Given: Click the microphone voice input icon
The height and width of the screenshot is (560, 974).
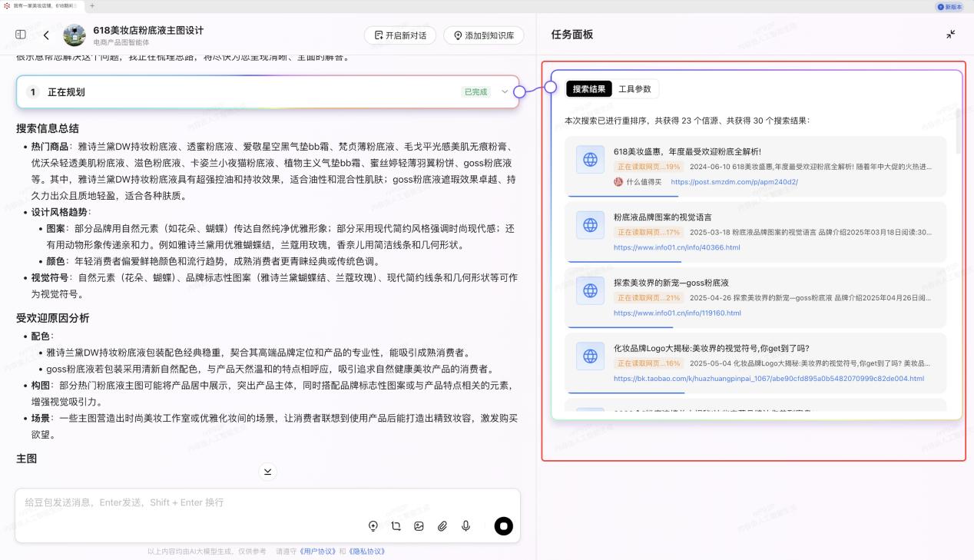Looking at the screenshot, I should pos(465,526).
